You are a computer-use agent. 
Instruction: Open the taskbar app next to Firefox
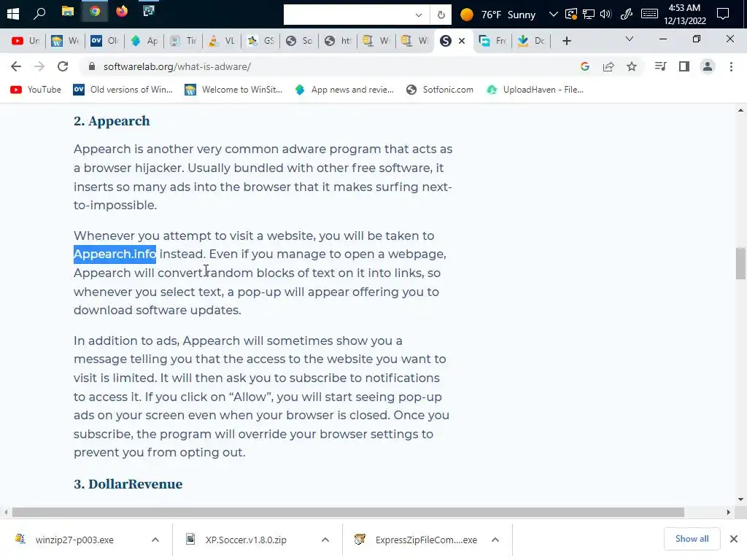tap(149, 11)
